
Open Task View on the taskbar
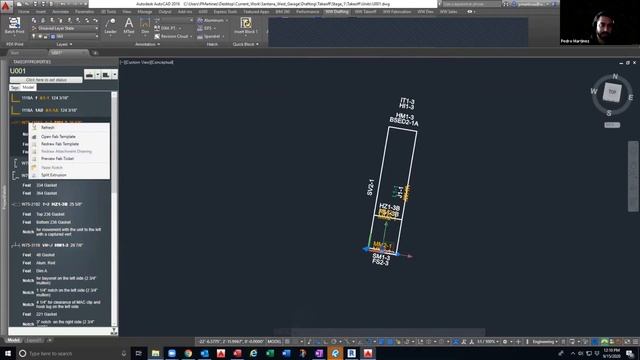pyautogui.click(x=138, y=353)
